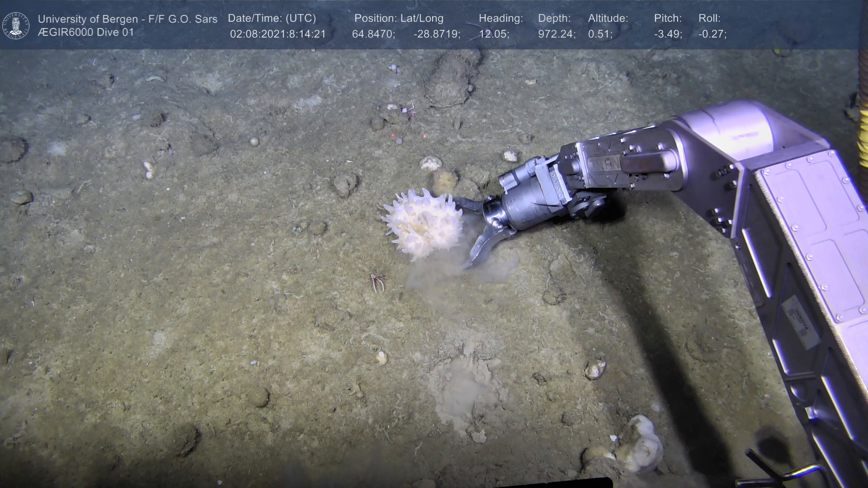Click the Roll value -0.27

pyautogui.click(x=712, y=34)
